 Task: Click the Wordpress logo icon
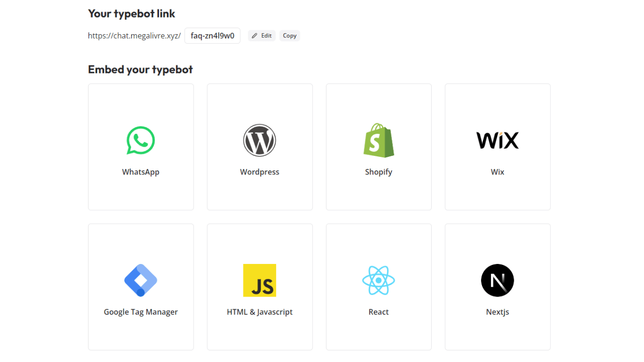pyautogui.click(x=260, y=140)
